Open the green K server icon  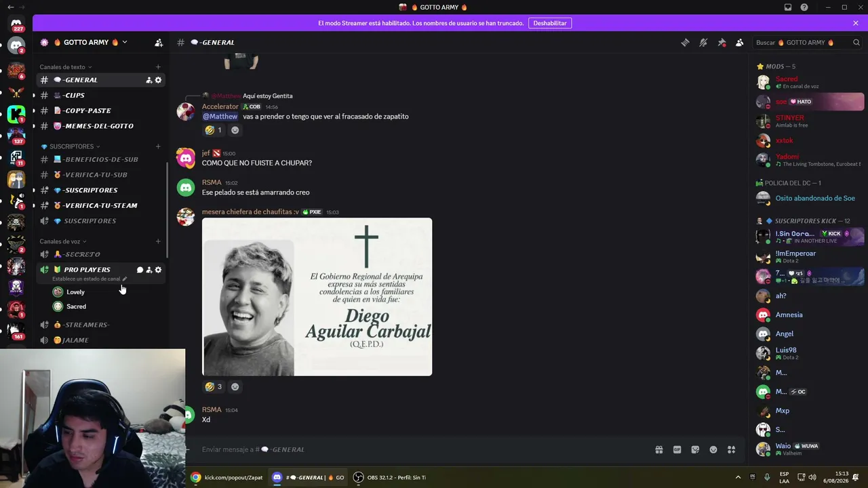pyautogui.click(x=16, y=114)
